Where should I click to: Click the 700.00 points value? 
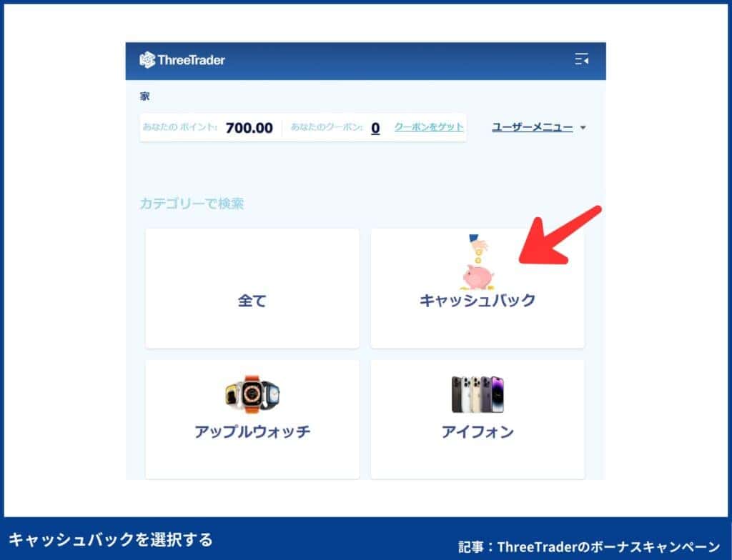point(249,128)
